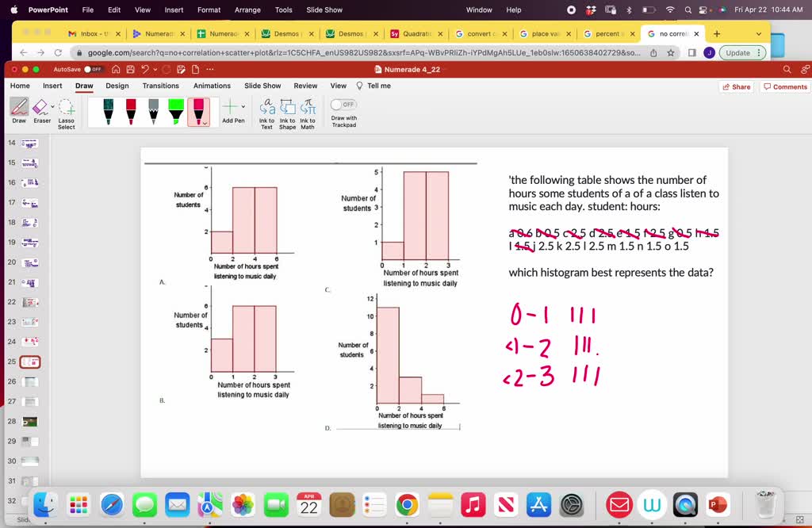Switch to the Animations tab

(213, 86)
